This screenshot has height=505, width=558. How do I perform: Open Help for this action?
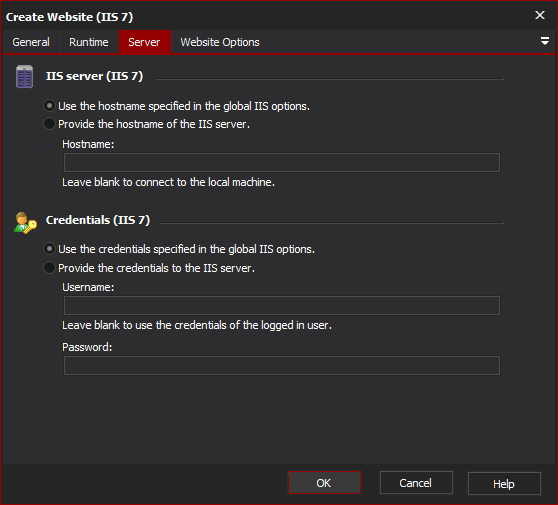pyautogui.click(x=504, y=484)
